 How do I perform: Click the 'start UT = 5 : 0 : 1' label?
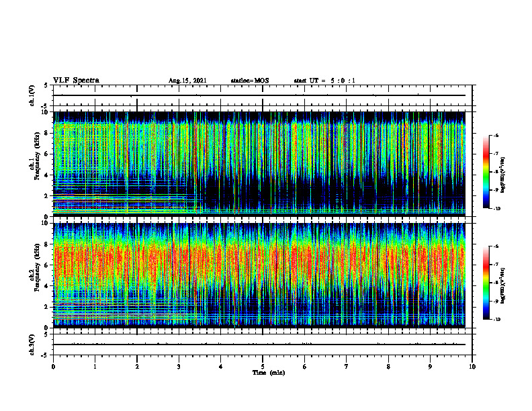[x=324, y=81]
